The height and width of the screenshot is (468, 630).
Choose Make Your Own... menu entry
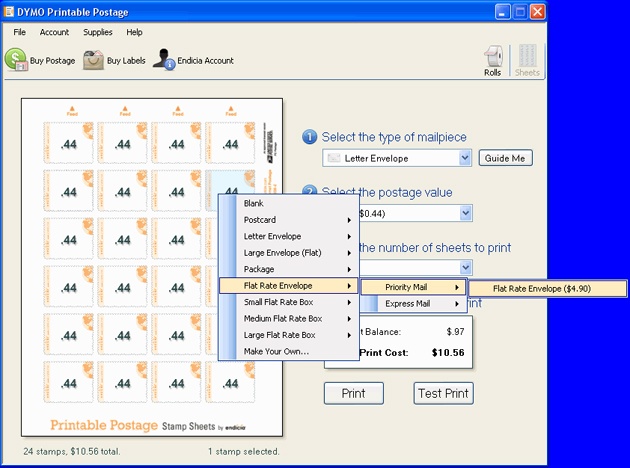[288, 352]
